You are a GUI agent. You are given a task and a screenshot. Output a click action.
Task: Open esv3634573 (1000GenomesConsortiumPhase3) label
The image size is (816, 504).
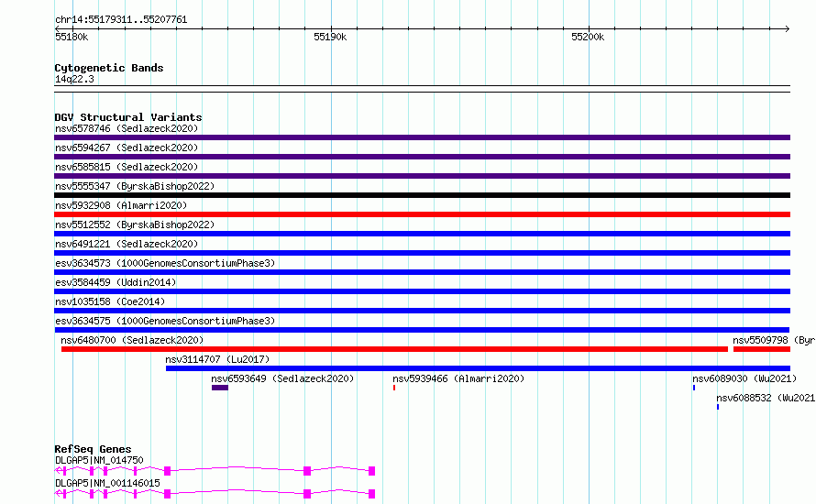[x=165, y=263]
